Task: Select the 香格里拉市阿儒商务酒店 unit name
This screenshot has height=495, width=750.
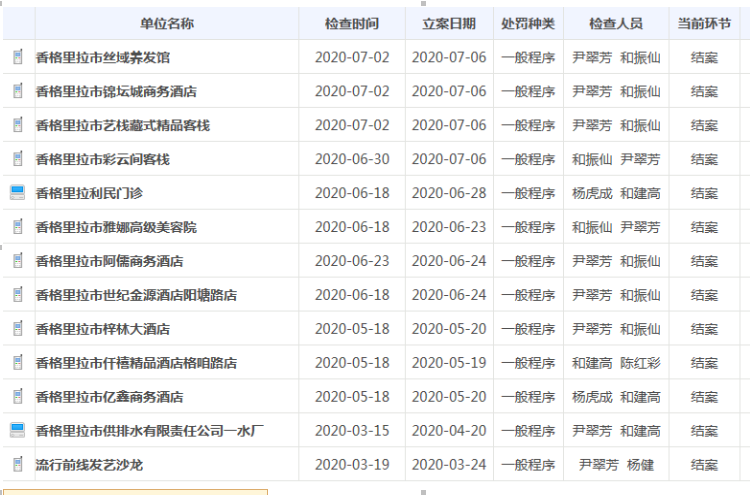Action: click(110, 261)
